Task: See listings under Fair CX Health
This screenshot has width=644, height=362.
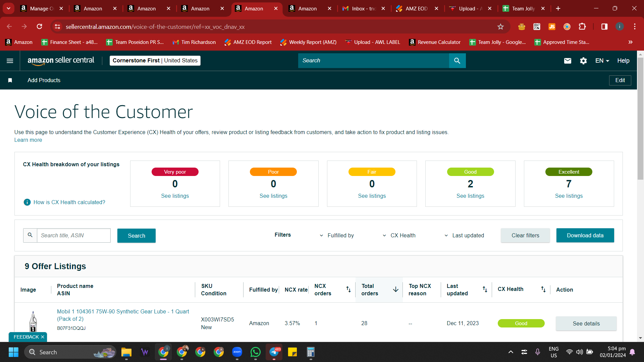Action: click(372, 196)
